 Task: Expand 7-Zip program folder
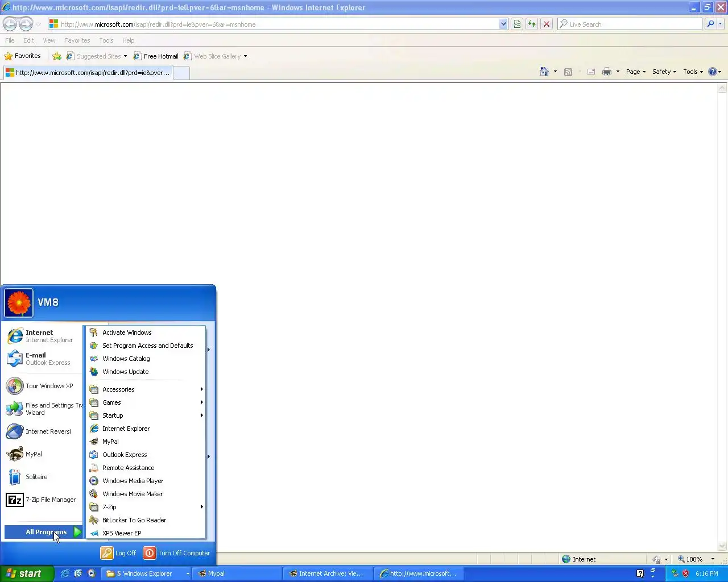click(x=146, y=507)
